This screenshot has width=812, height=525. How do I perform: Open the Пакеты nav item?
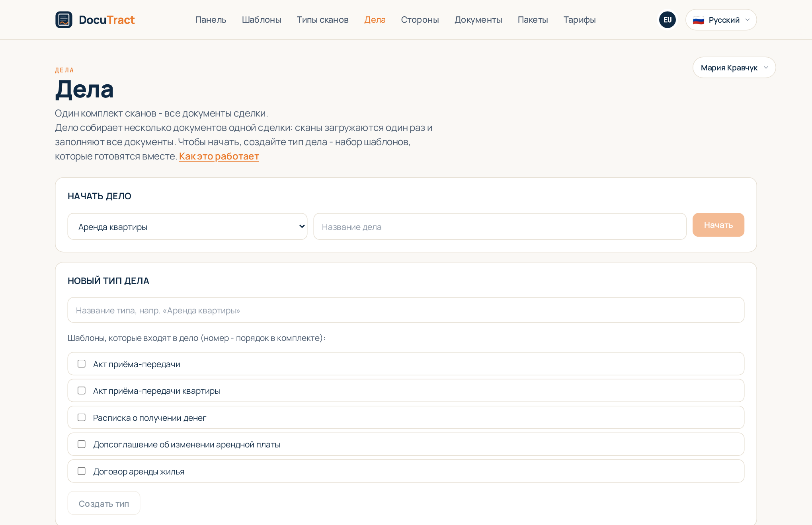click(533, 19)
